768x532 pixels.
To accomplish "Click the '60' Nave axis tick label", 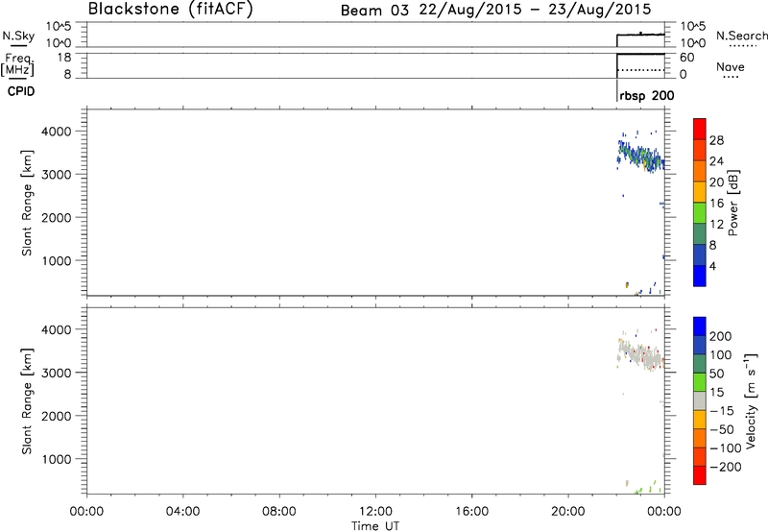I will coord(686,58).
